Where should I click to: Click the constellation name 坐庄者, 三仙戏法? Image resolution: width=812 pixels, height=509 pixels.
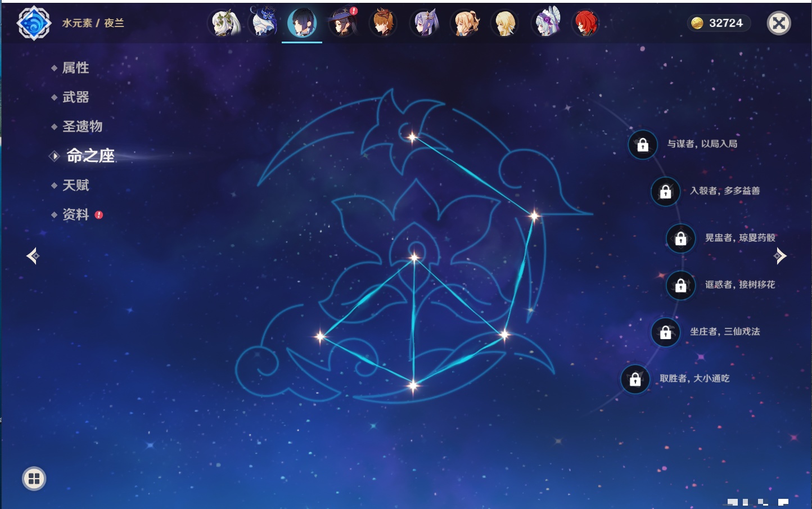click(x=725, y=332)
